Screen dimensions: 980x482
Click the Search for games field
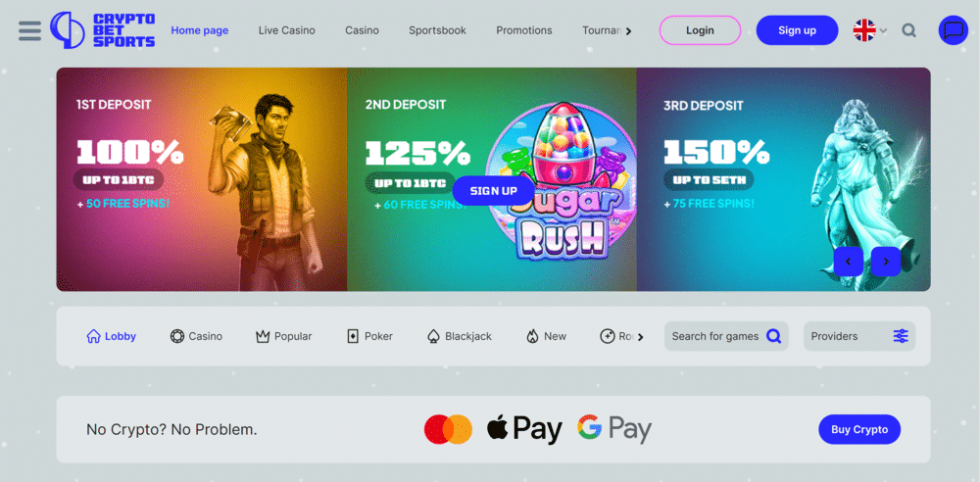pyautogui.click(x=715, y=336)
